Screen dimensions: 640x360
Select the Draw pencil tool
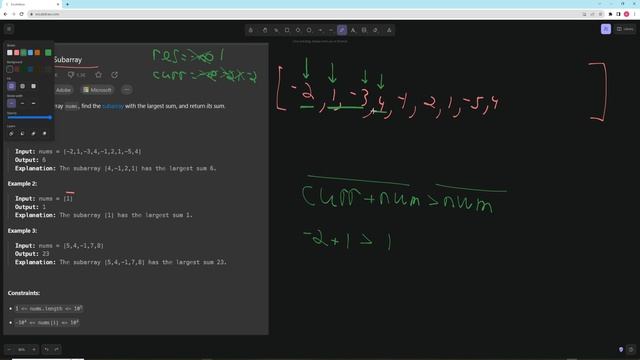coord(342,30)
